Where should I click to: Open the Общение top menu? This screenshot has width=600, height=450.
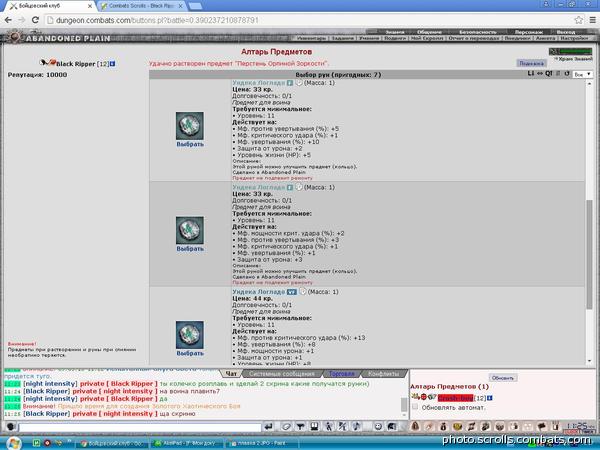pos(429,32)
